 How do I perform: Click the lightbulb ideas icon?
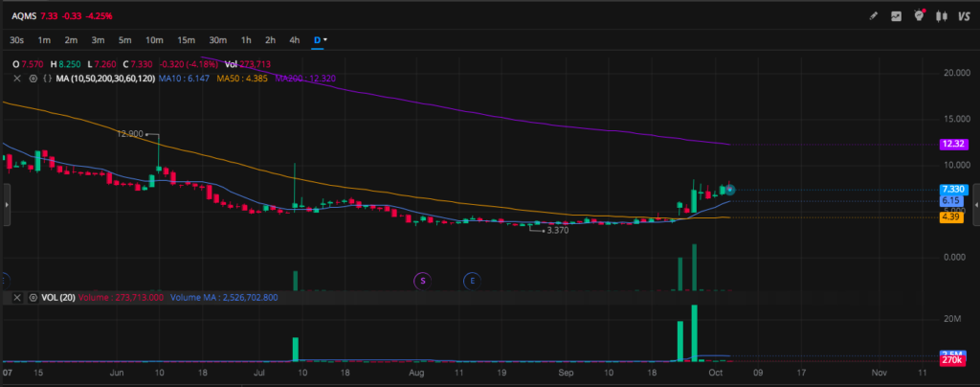click(920, 15)
